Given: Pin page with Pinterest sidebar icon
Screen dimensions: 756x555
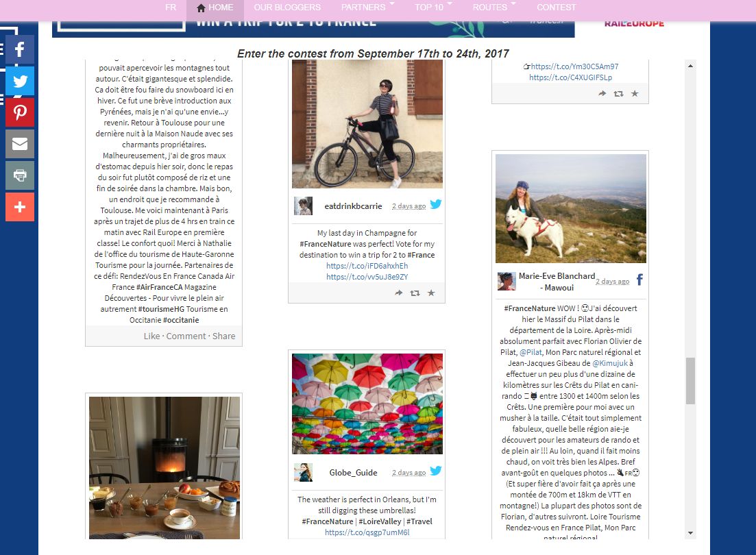Looking at the screenshot, I should [x=20, y=112].
